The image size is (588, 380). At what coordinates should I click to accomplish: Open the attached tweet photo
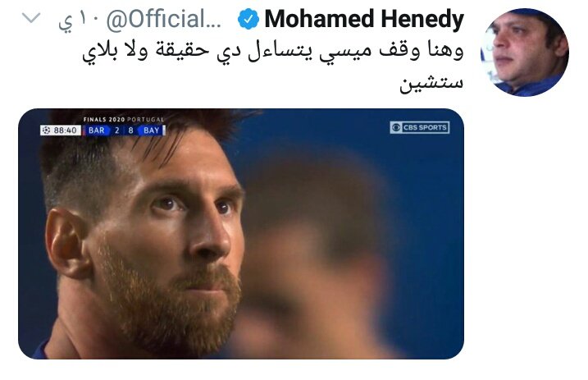(x=241, y=234)
